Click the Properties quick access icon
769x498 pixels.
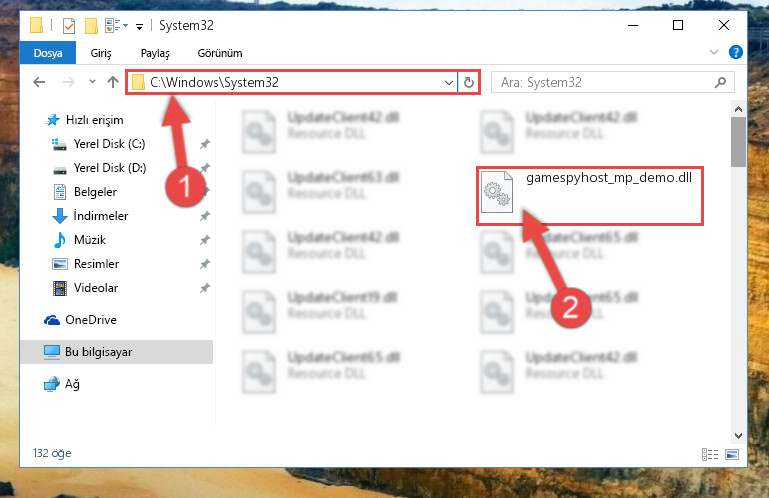tap(69, 26)
